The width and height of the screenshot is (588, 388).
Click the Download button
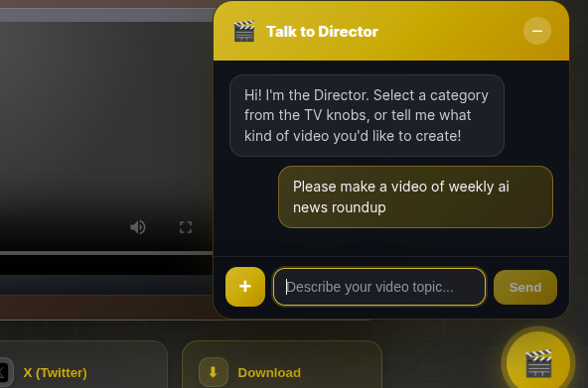[x=282, y=364]
